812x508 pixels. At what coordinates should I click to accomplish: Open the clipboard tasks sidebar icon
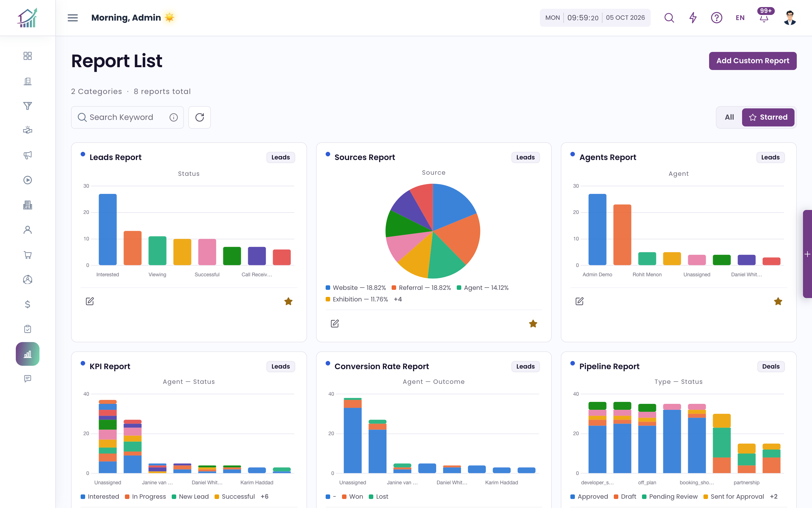(x=28, y=329)
